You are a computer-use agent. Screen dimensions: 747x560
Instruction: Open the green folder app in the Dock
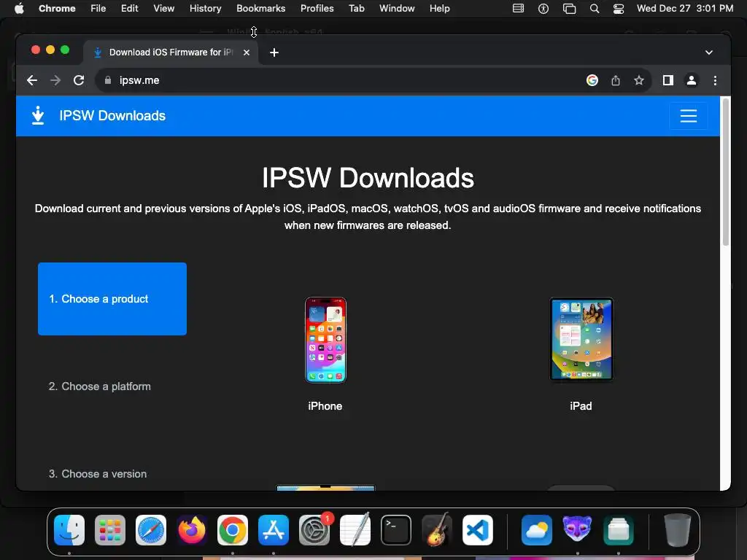click(619, 530)
